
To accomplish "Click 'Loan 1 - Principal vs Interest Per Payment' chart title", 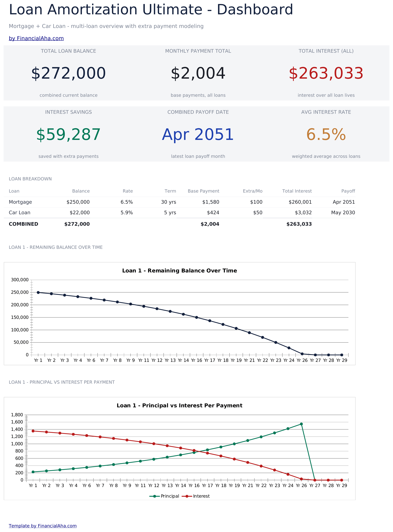I will (180, 406).
